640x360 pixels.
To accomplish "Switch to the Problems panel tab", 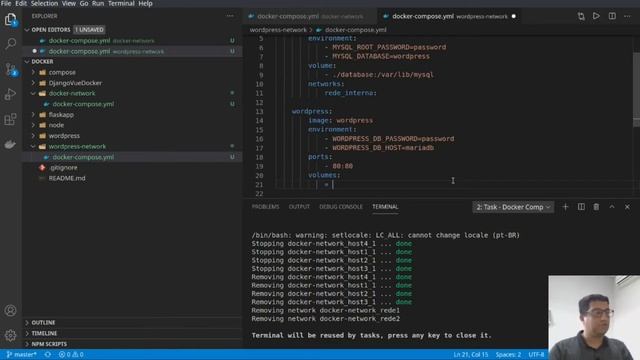I will point(265,207).
